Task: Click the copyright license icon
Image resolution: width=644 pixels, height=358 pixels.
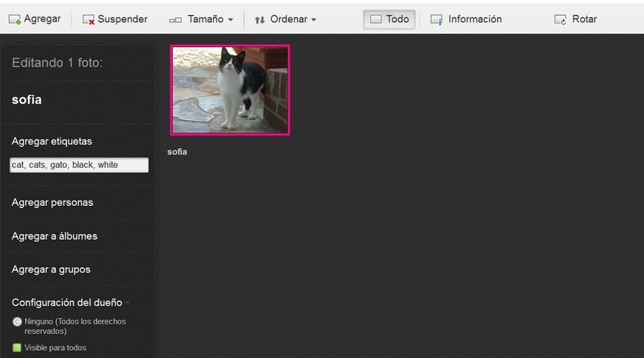Action: tap(17, 322)
